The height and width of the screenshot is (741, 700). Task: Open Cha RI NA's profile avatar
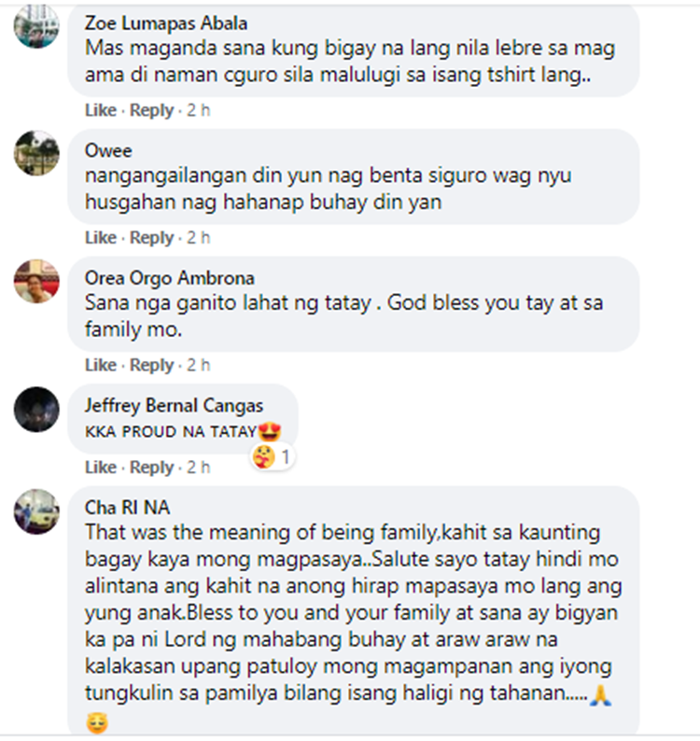tap(36, 511)
